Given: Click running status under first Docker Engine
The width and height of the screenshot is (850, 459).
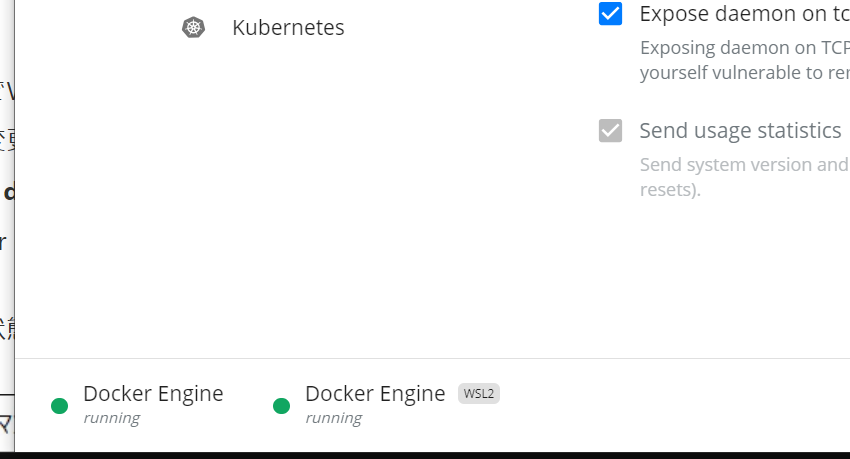Looking at the screenshot, I should (112, 418).
